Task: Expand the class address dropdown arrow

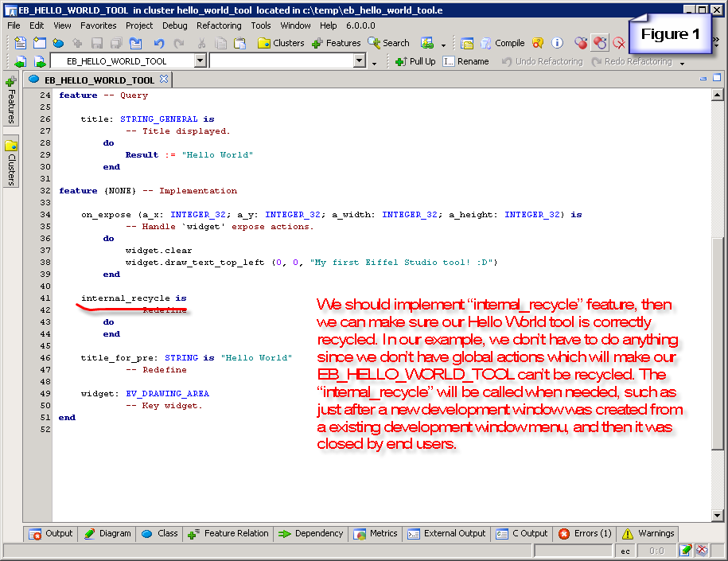Action: [200, 60]
